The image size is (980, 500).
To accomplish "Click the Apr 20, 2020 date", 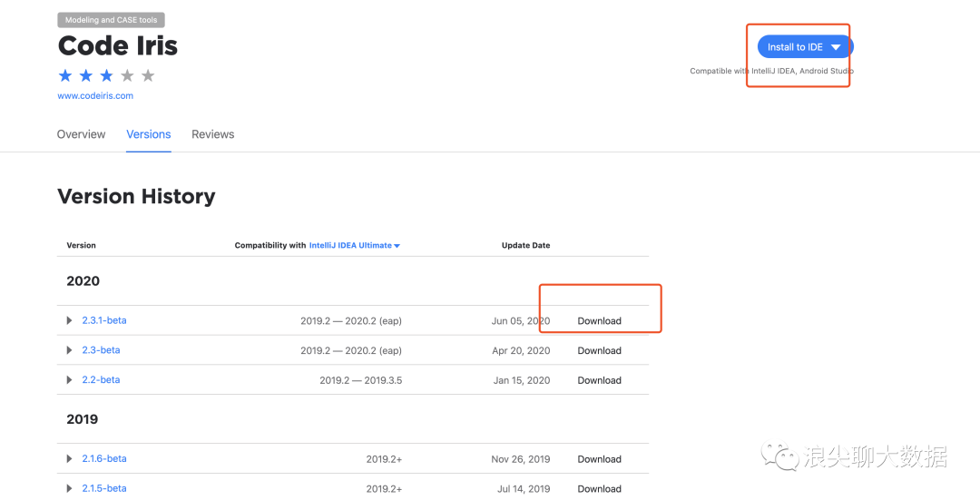I will [x=521, y=350].
